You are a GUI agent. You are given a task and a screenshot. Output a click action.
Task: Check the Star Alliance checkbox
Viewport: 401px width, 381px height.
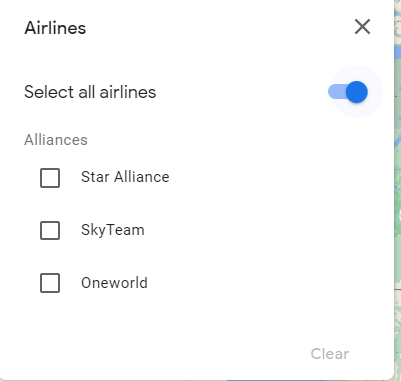(50, 178)
